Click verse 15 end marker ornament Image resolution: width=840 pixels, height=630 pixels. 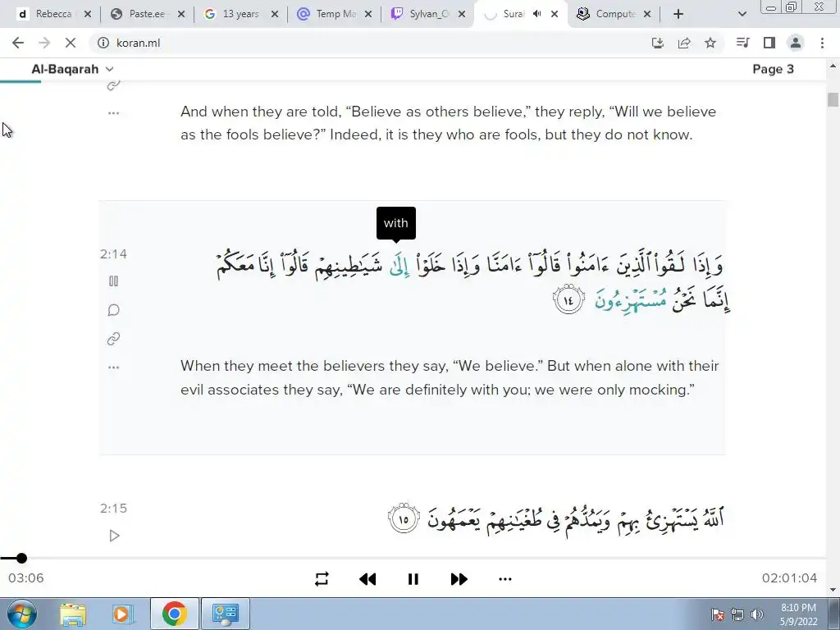(404, 518)
